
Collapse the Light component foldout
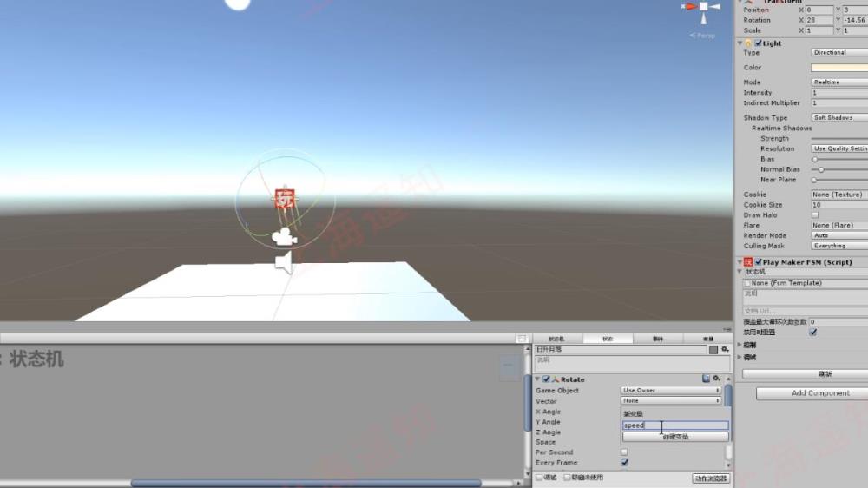click(x=740, y=43)
